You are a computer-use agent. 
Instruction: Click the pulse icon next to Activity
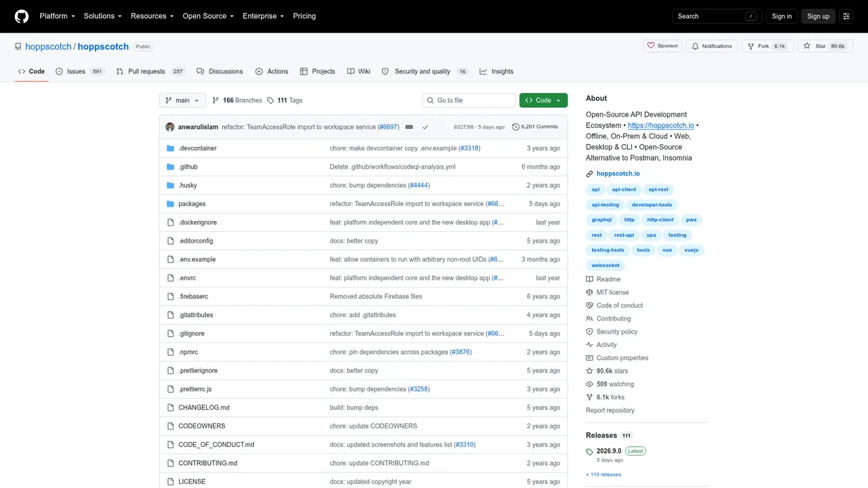[x=590, y=344]
